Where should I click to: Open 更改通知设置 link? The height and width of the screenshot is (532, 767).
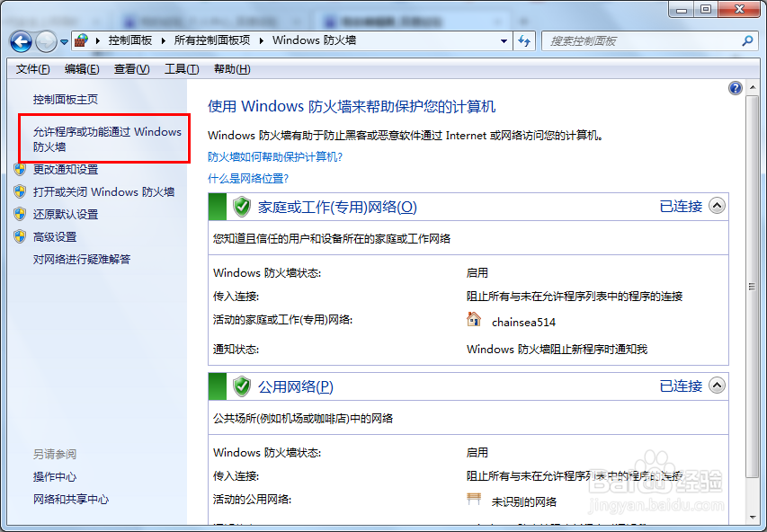point(66,169)
